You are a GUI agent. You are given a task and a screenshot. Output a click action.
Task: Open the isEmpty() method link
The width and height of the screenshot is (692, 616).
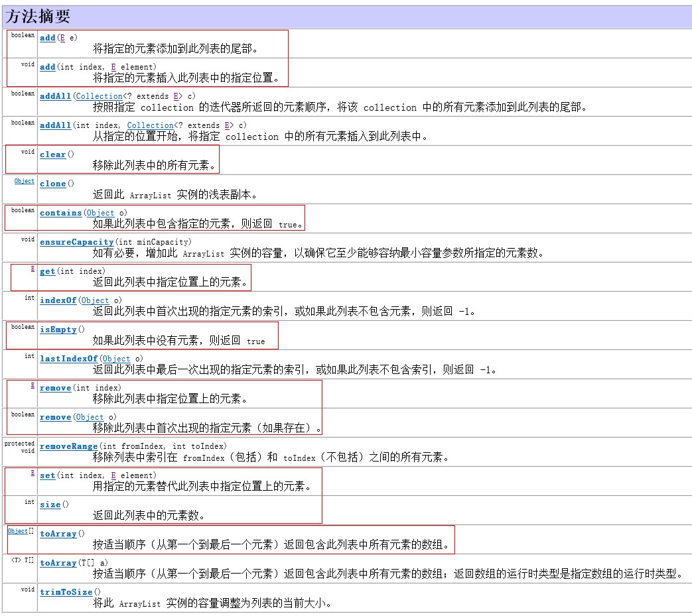point(58,330)
